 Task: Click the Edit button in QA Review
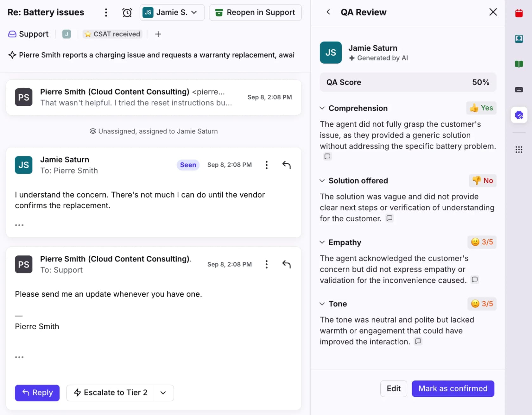(394, 388)
